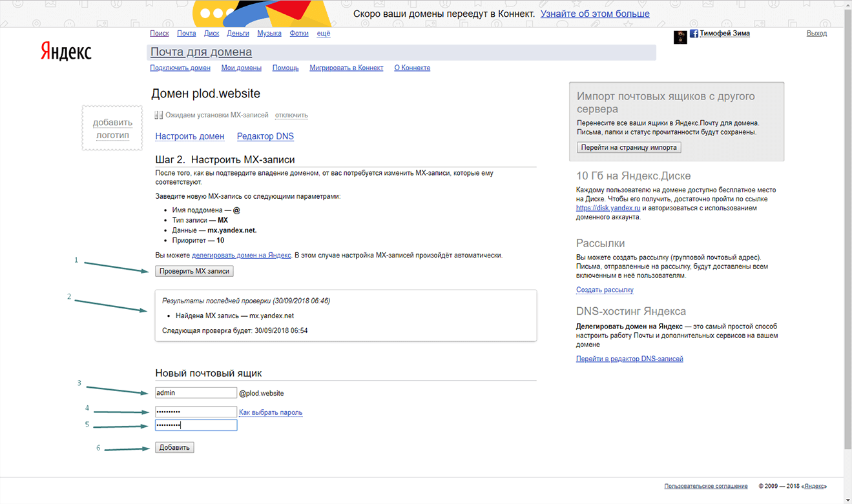The image size is (852, 504).
Task: Select the Найдена MX запись — mx.yandex.net text
Action: point(235,316)
